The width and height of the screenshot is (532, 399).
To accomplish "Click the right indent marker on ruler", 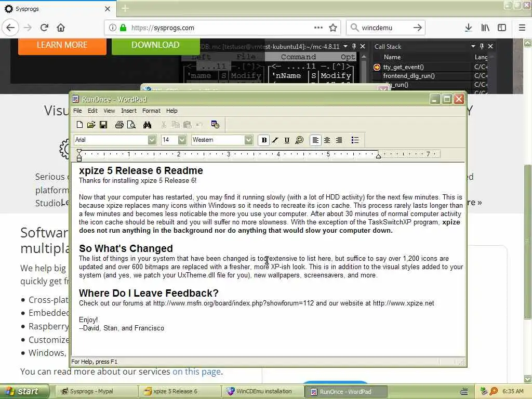I will 378,156.
